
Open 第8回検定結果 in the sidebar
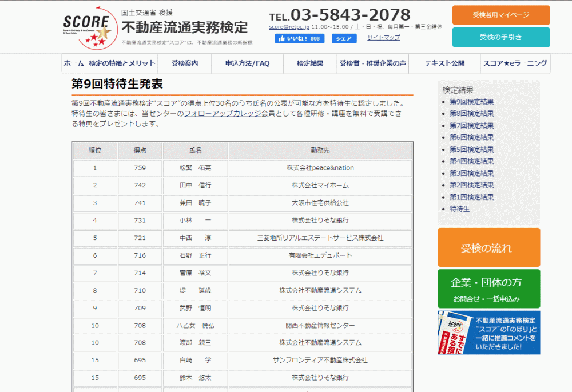tap(471, 114)
